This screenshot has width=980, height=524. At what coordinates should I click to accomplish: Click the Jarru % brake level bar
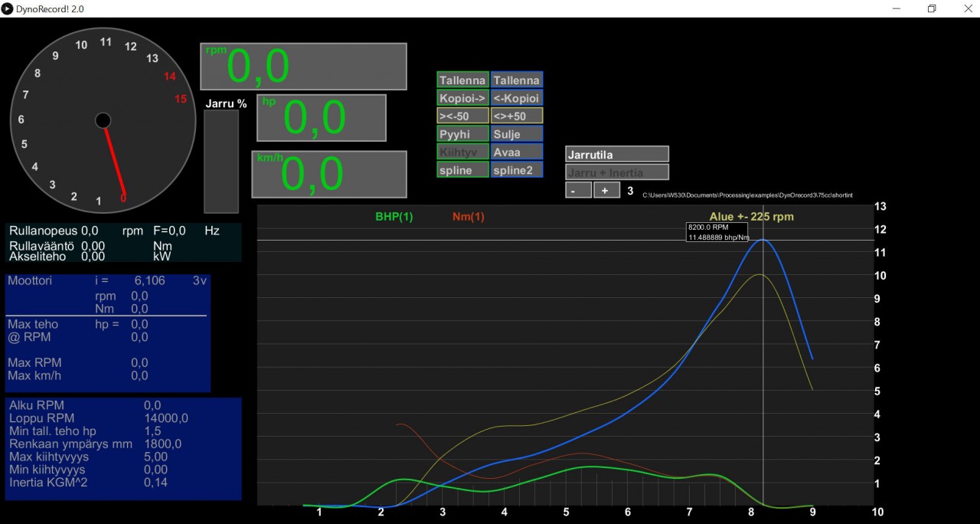(x=221, y=162)
